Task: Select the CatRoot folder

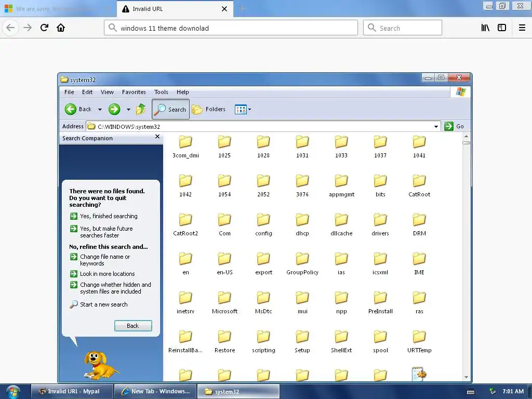Action: pos(419,187)
